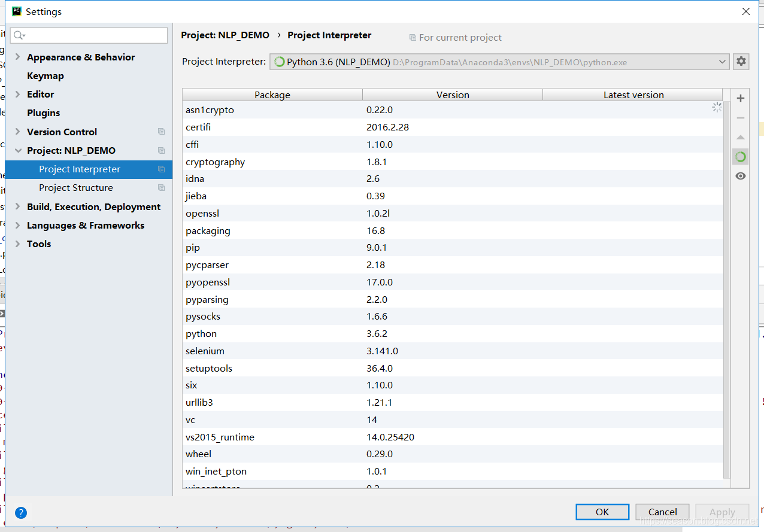Click the uninstall package minus icon
The width and height of the screenshot is (764, 532).
[741, 118]
